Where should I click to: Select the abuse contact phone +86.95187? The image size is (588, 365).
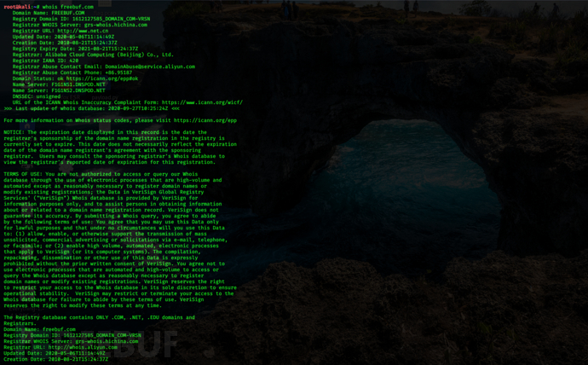[x=118, y=72]
